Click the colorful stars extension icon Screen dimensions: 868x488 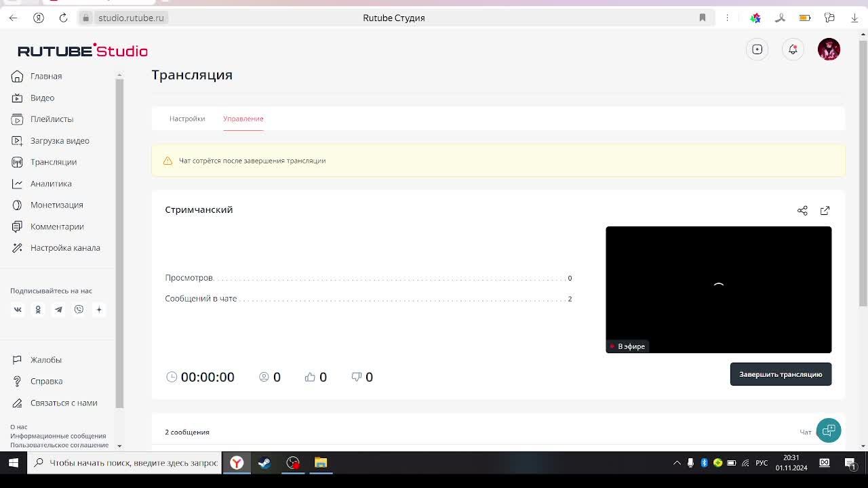click(755, 18)
